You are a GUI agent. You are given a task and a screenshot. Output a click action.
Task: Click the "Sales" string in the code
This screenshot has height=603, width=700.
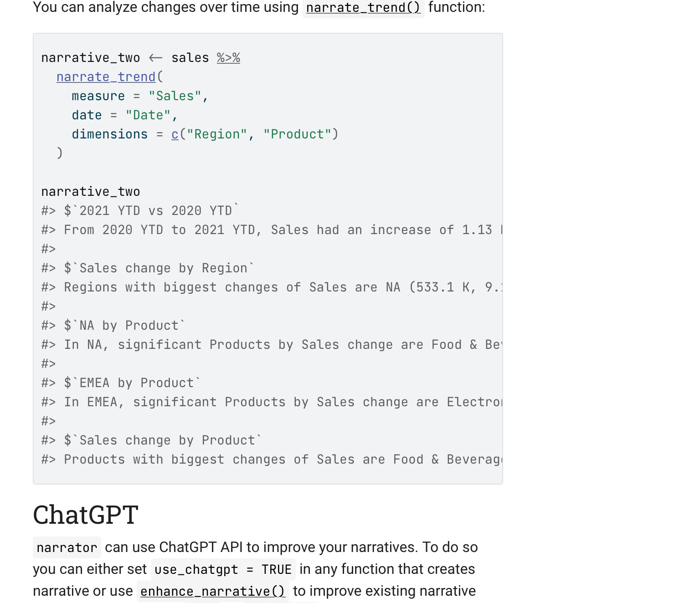click(x=175, y=96)
